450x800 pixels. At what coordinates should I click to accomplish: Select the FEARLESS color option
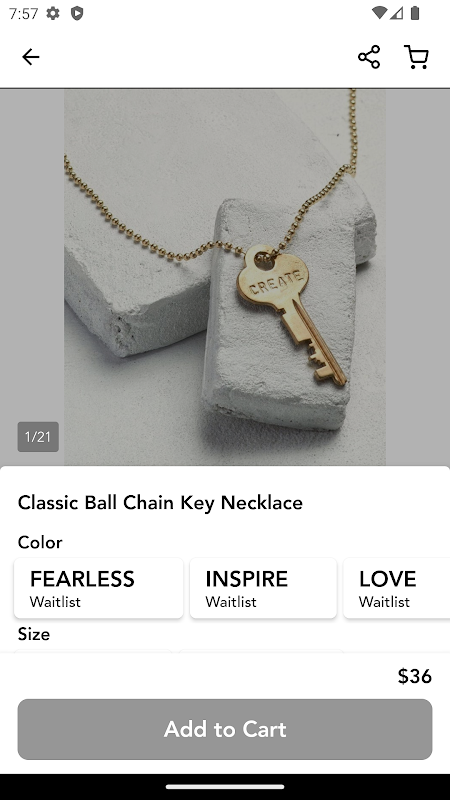tap(98, 588)
